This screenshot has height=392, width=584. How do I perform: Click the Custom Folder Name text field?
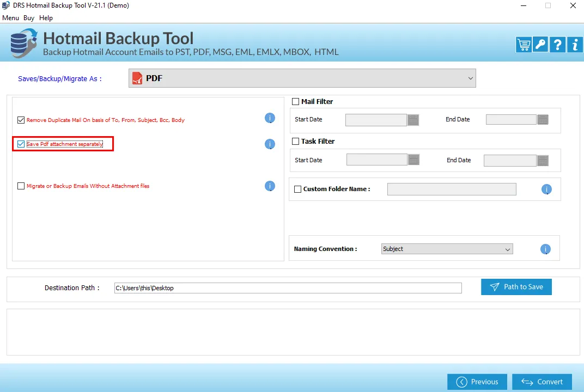452,189
